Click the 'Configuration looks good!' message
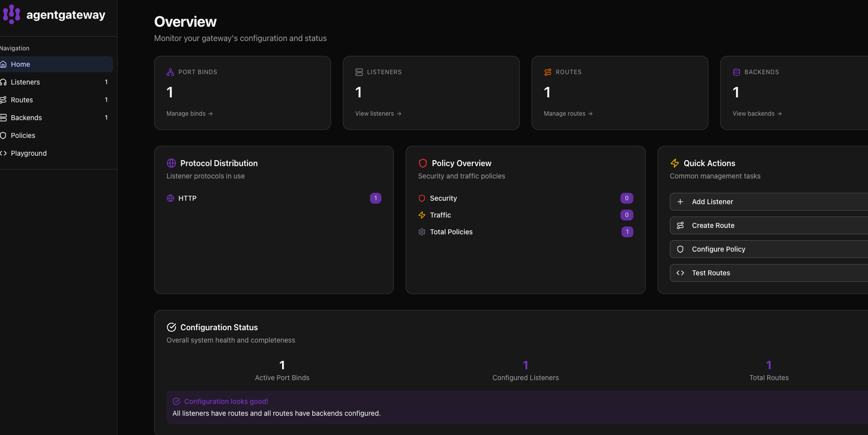Screen dimensions: 868x435 tap(226, 401)
